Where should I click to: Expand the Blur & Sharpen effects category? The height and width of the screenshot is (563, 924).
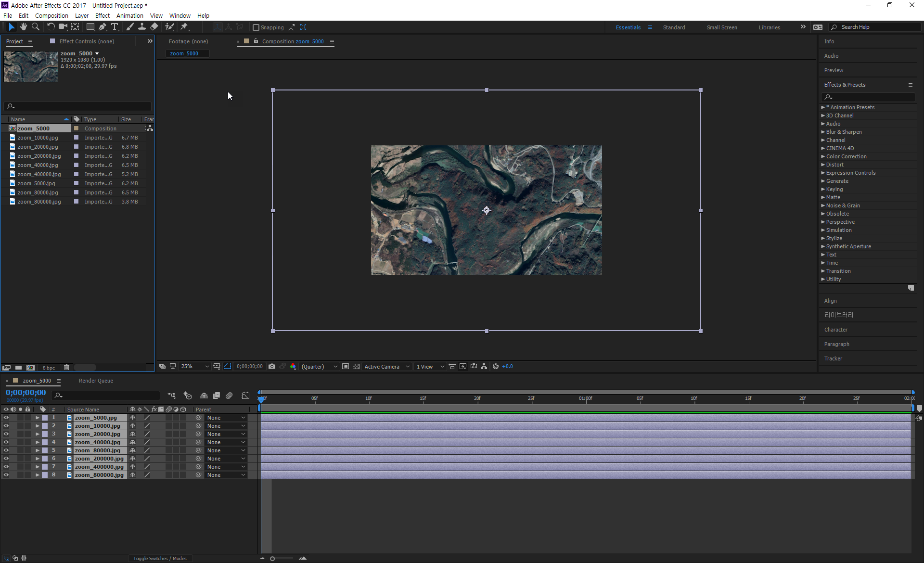pyautogui.click(x=823, y=132)
